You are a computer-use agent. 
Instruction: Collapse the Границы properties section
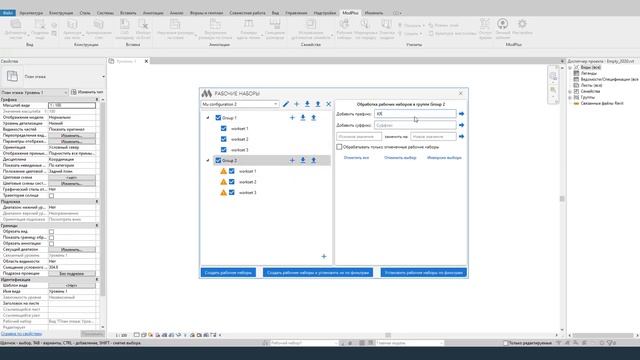pos(97,226)
